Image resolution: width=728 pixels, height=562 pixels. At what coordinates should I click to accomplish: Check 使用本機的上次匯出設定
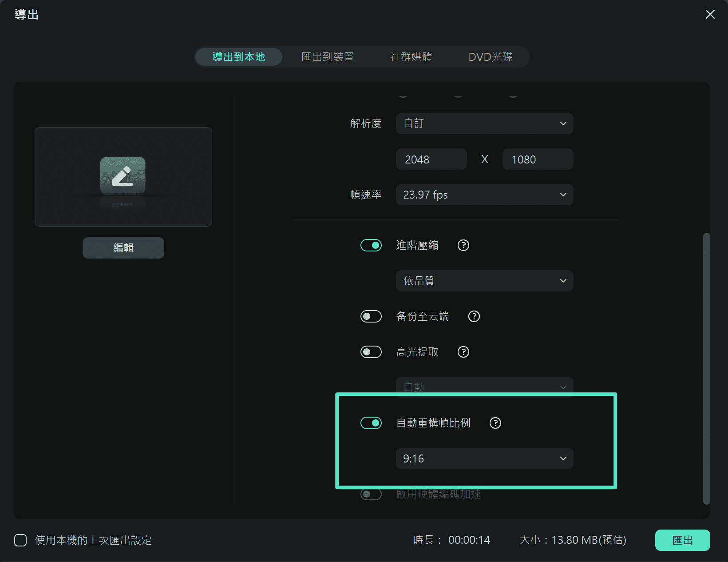(20, 540)
